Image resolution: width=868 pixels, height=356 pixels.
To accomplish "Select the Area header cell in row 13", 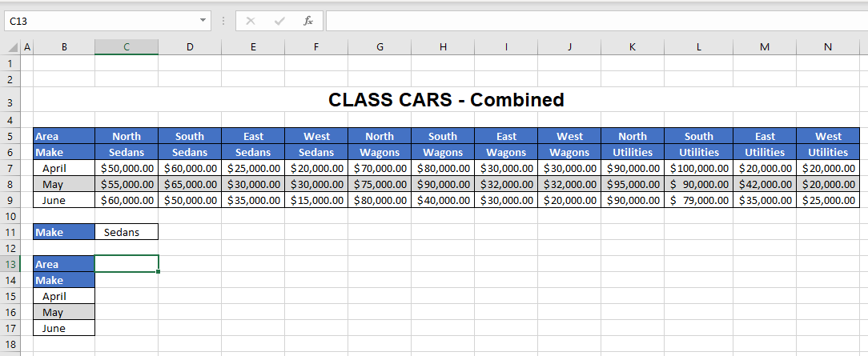I will [64, 264].
